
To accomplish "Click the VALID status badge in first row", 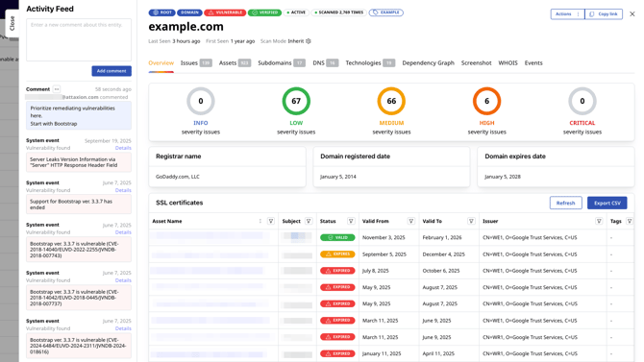I will [x=337, y=237].
